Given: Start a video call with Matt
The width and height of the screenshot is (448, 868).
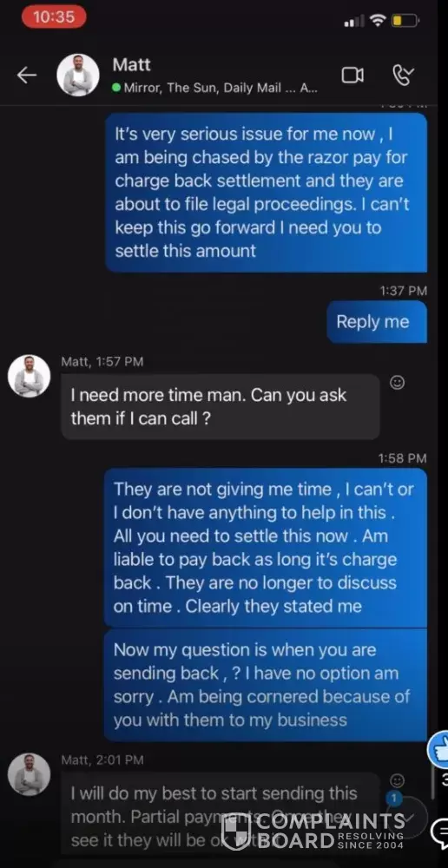Looking at the screenshot, I should click(352, 76).
